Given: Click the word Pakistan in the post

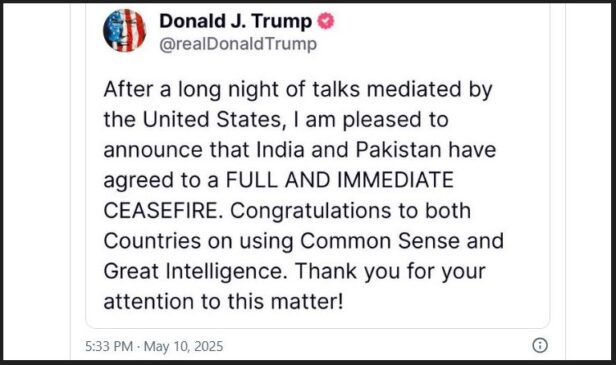Looking at the screenshot, I should pyautogui.click(x=398, y=150).
